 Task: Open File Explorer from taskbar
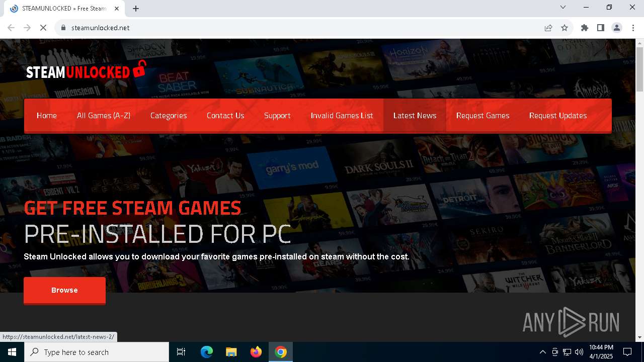[x=231, y=352]
